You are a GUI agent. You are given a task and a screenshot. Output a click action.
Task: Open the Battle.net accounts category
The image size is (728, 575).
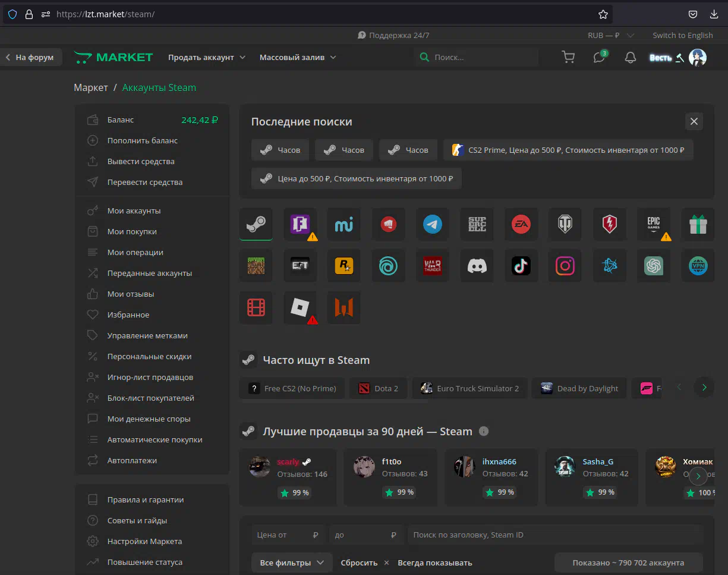pyautogui.click(x=610, y=265)
